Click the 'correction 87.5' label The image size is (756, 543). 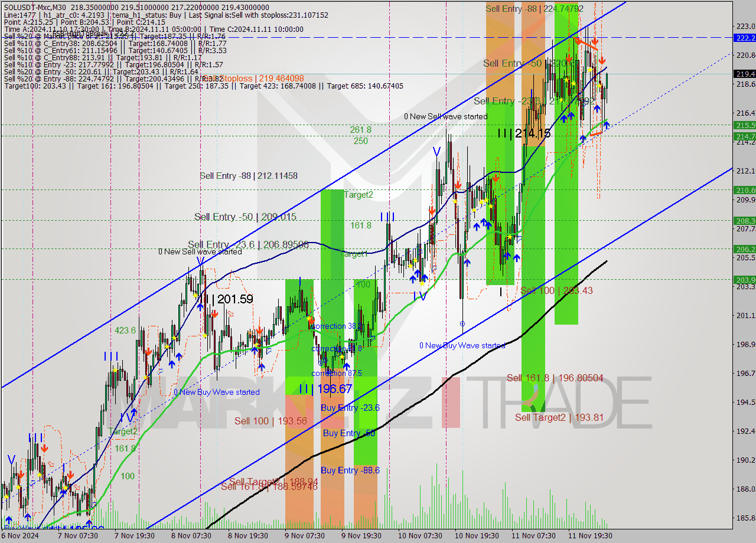pos(337,373)
